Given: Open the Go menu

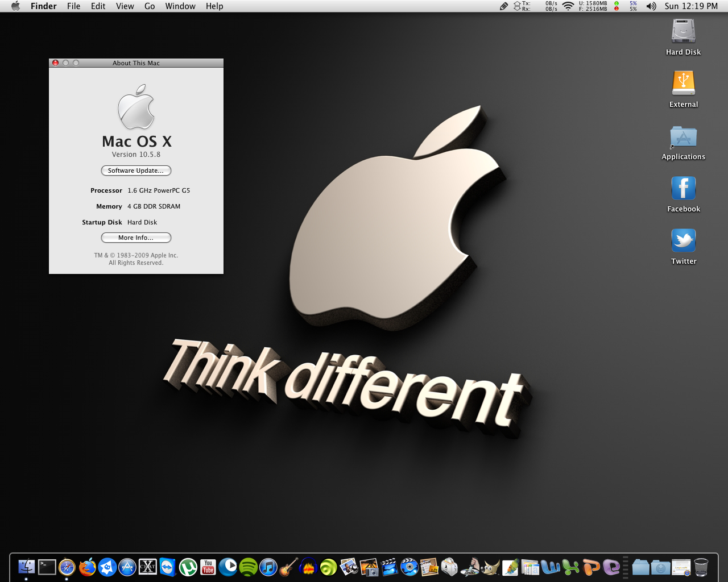Looking at the screenshot, I should click(x=150, y=6).
